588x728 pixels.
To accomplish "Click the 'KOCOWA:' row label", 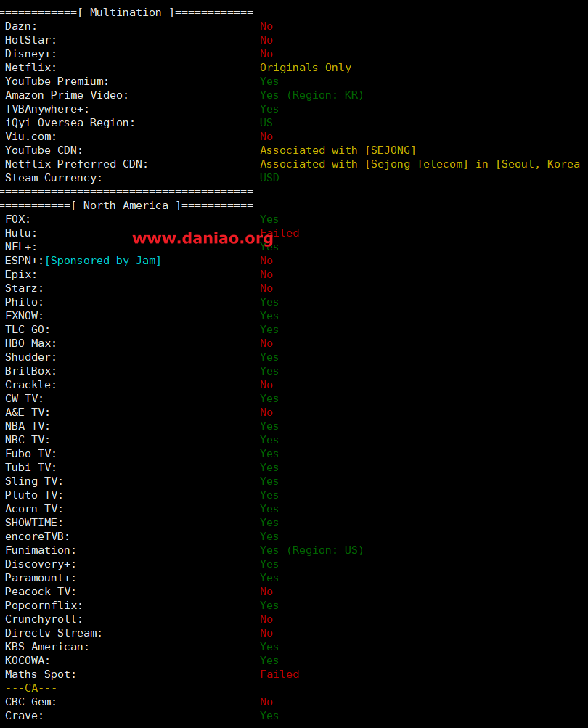I will 28,661.
